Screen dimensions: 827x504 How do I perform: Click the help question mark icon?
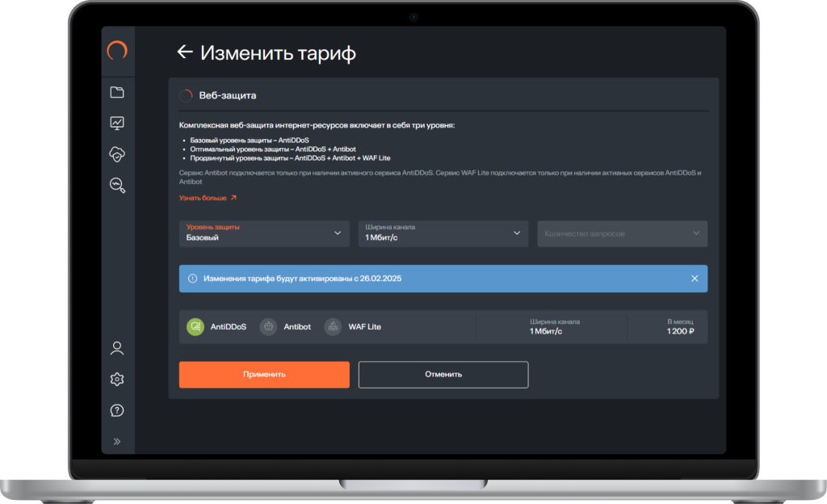(117, 410)
